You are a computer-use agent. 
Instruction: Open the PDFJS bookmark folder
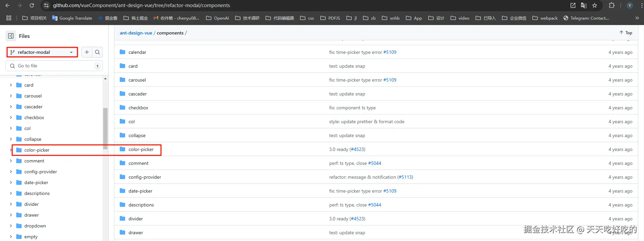(330, 18)
